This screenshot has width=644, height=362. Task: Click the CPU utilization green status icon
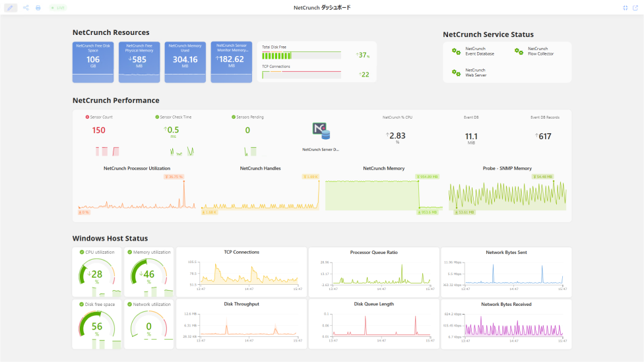click(82, 253)
